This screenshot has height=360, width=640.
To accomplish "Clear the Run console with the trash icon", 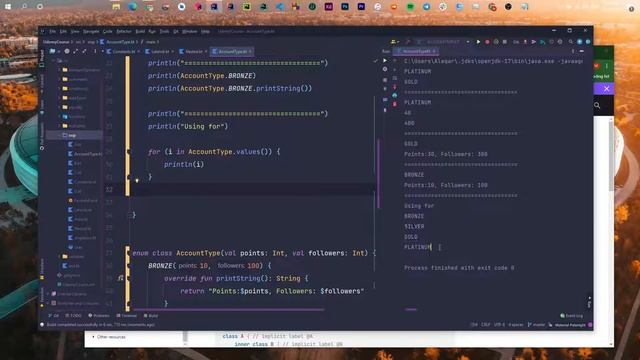I will [x=395, y=104].
